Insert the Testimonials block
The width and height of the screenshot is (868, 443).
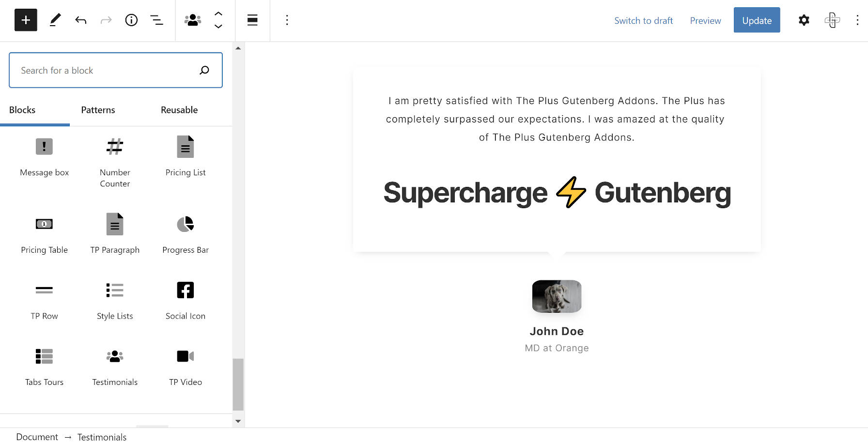tap(115, 365)
